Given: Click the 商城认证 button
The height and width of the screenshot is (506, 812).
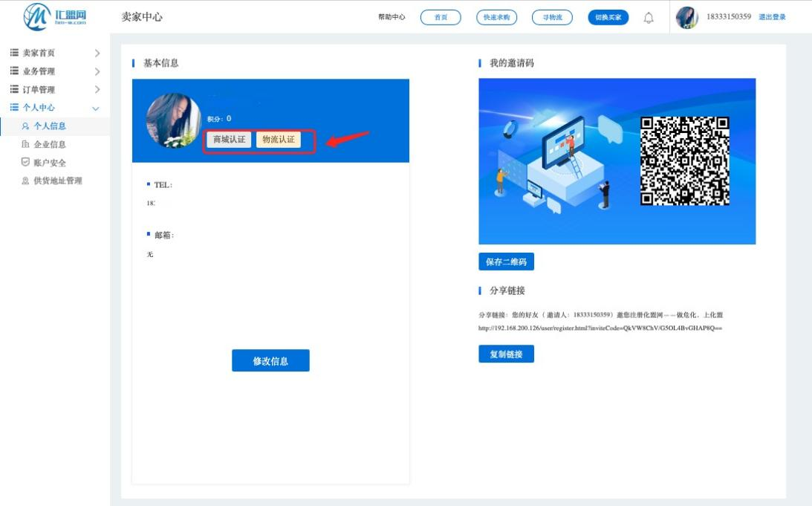Looking at the screenshot, I should tap(229, 140).
